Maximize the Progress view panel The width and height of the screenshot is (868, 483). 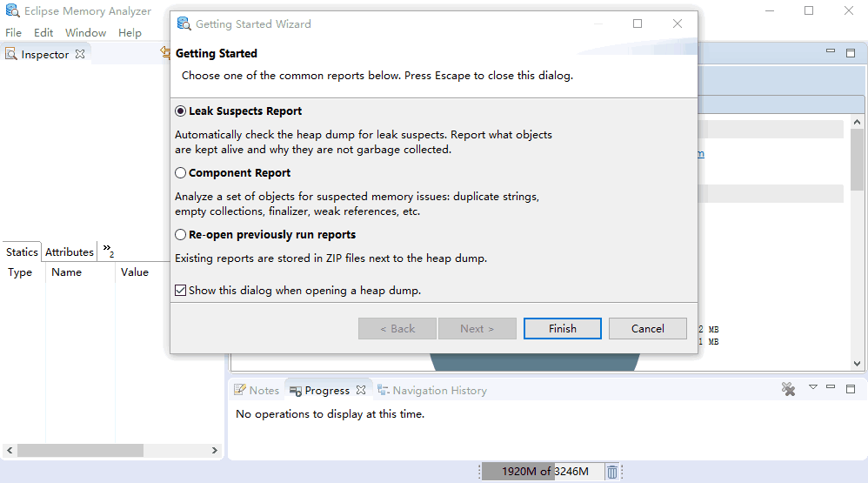[851, 389]
